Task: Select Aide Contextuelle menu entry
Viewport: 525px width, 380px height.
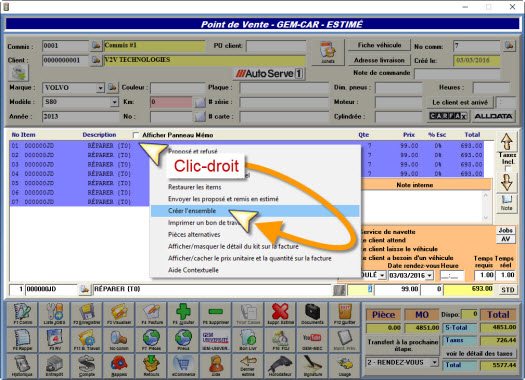Action: tap(255, 270)
